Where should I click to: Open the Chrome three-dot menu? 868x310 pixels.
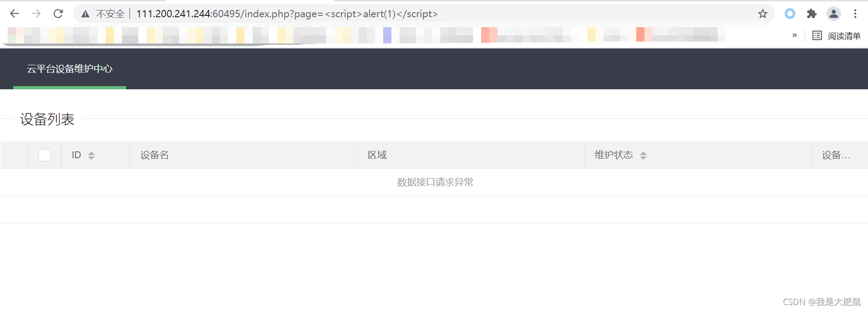855,14
